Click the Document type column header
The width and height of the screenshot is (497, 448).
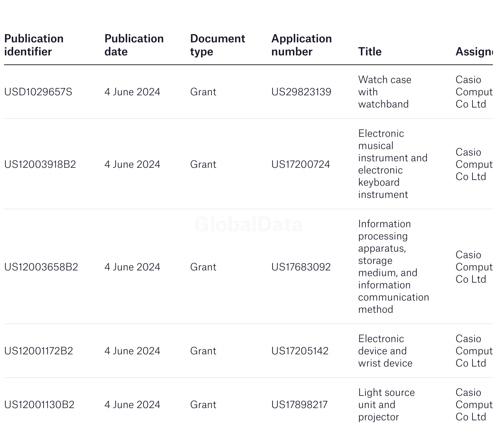218,45
